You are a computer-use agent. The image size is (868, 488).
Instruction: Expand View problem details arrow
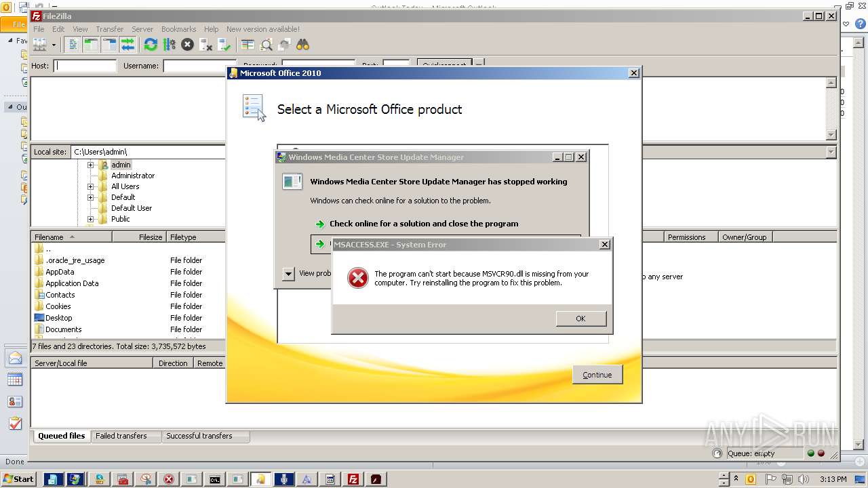288,274
